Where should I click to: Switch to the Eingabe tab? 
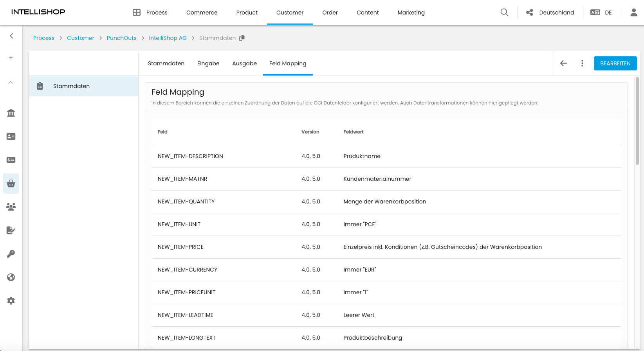[208, 63]
